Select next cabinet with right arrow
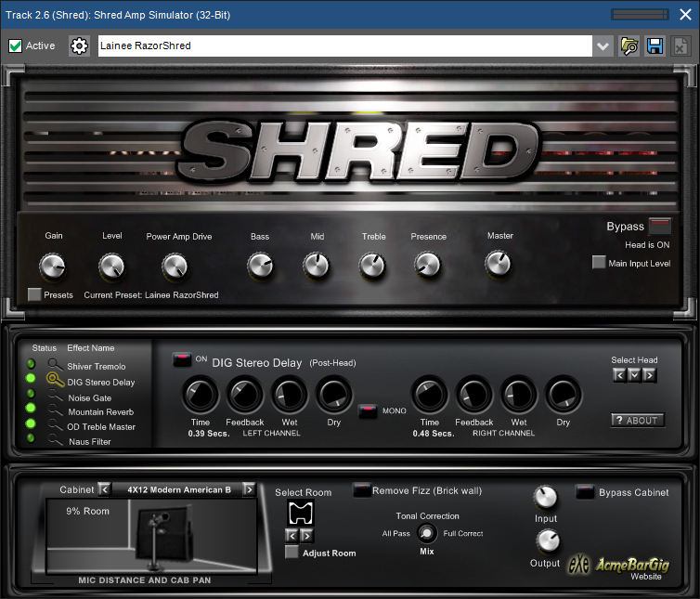This screenshot has height=599, width=700. pos(249,489)
